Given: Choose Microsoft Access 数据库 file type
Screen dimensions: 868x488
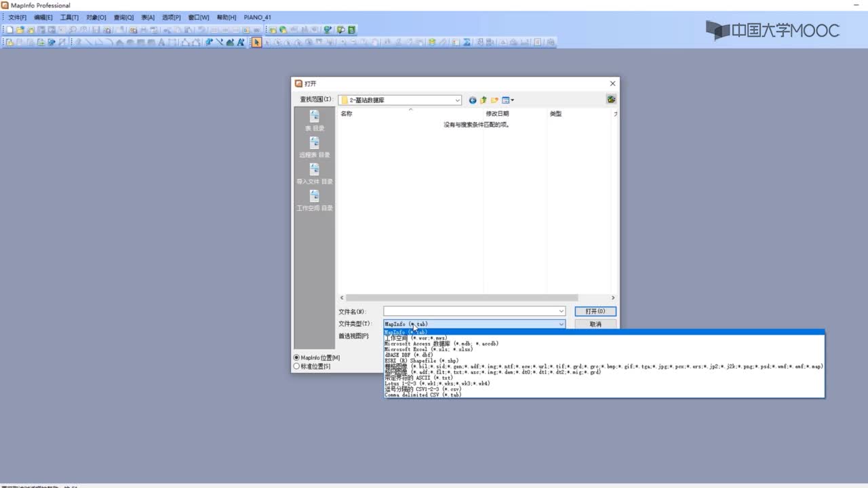Looking at the screenshot, I should tap(604, 344).
